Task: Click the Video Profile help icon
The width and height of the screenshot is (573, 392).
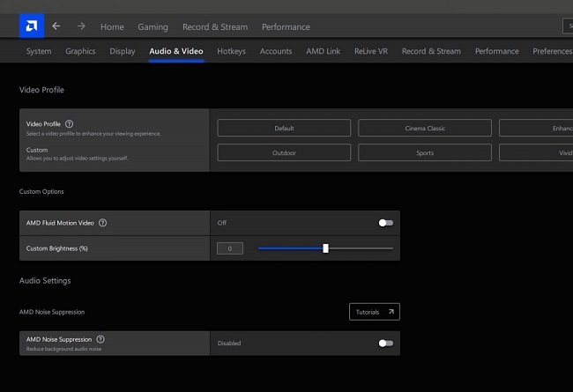Action: [x=70, y=124]
